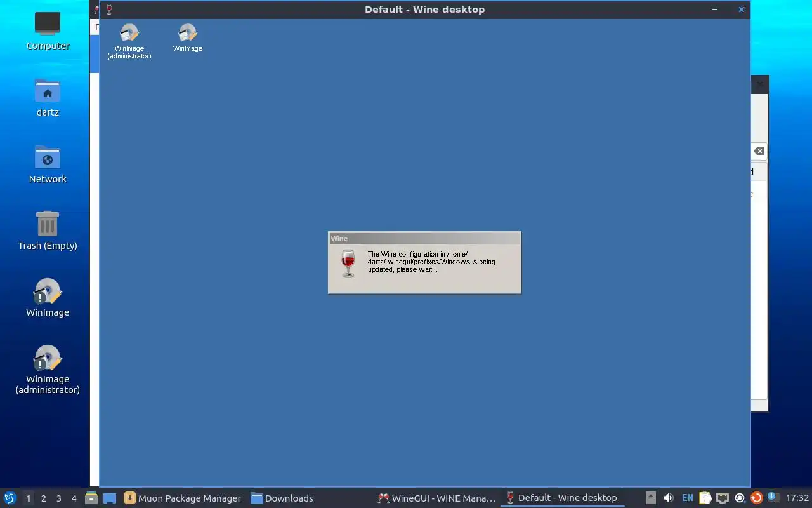The height and width of the screenshot is (508, 812).
Task: Click the Wine configuration update message text
Action: point(431,262)
